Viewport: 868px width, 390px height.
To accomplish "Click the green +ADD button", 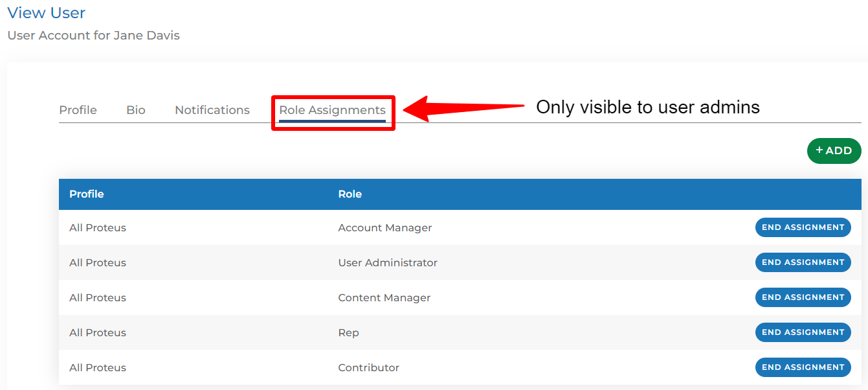I will pyautogui.click(x=834, y=151).
